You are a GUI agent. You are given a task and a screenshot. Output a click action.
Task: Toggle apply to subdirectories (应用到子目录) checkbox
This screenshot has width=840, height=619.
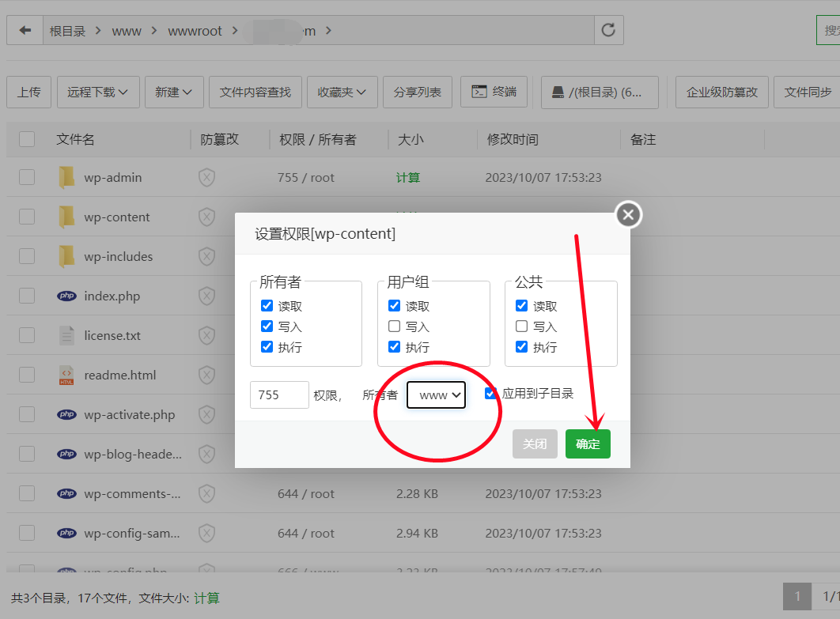pos(491,393)
